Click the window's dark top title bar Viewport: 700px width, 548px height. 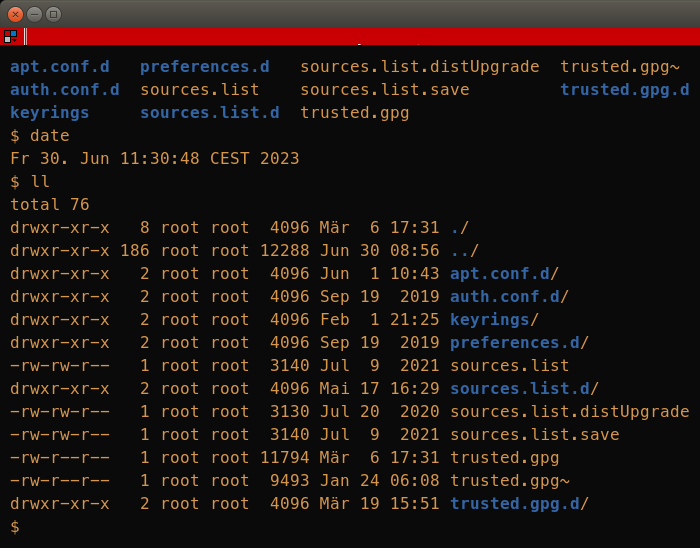click(379, 14)
